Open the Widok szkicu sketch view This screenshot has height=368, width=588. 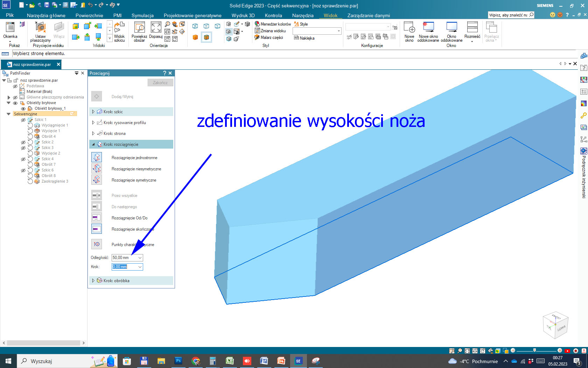click(x=119, y=32)
